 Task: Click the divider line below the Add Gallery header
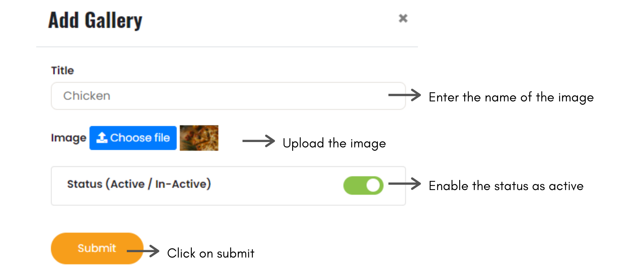pyautogui.click(x=227, y=47)
